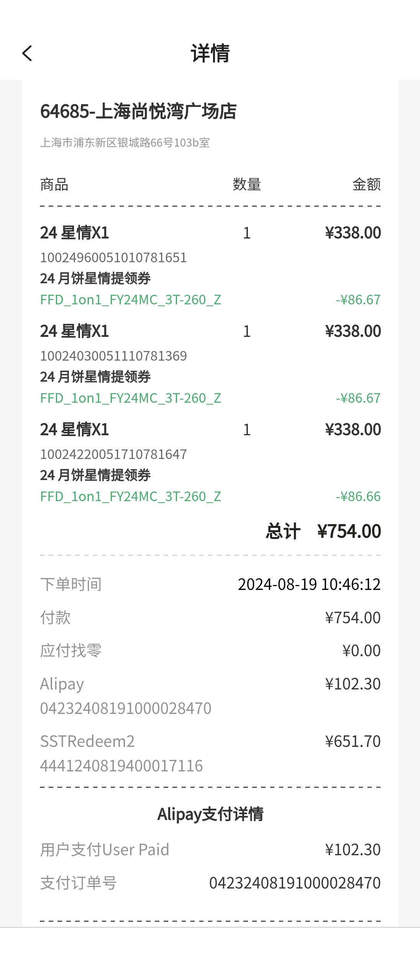
Task: Select the 商品 column header
Action: (54, 185)
